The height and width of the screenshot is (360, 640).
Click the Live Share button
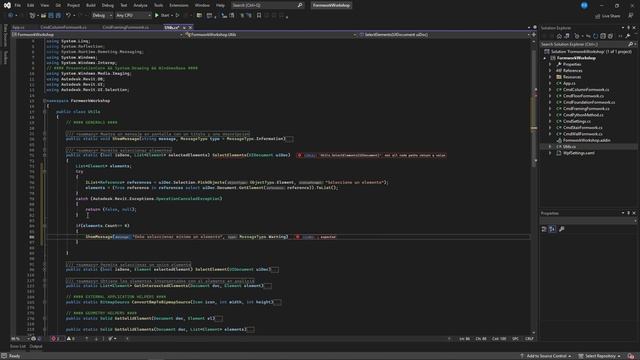pos(608,16)
